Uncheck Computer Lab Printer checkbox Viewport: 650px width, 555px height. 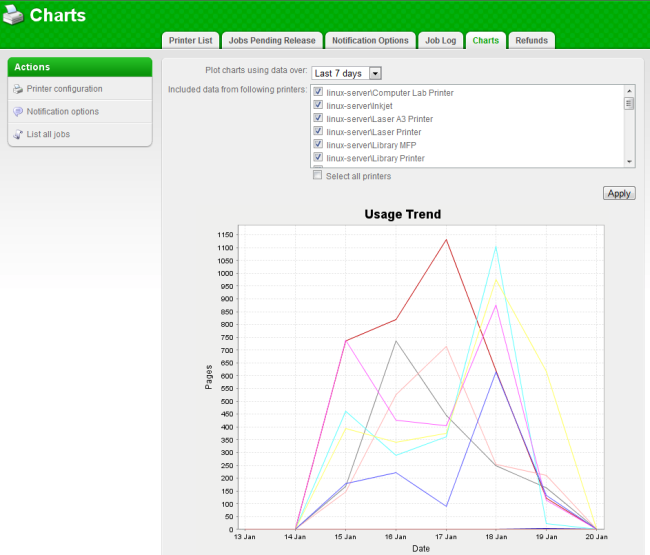tap(318, 92)
